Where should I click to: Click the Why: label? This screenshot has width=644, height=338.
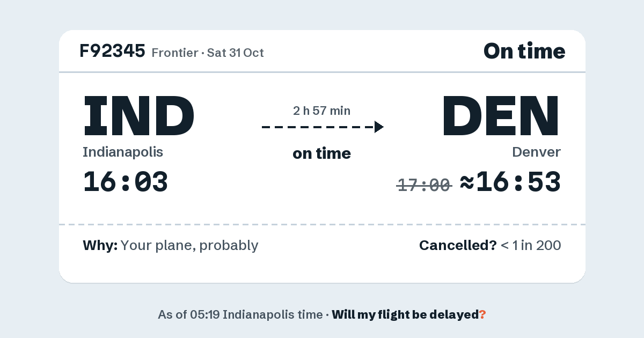tap(100, 246)
